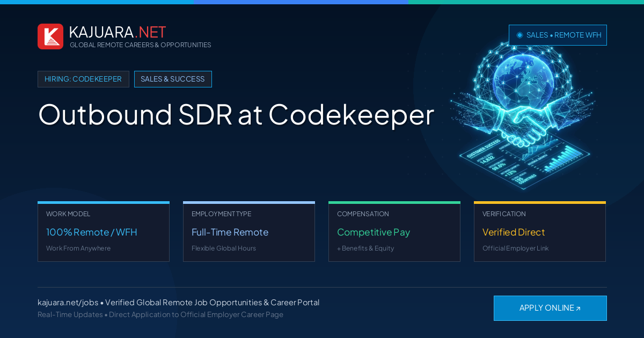Click the Flexible Global Hours text
This screenshot has height=338, width=644.
pos(224,248)
